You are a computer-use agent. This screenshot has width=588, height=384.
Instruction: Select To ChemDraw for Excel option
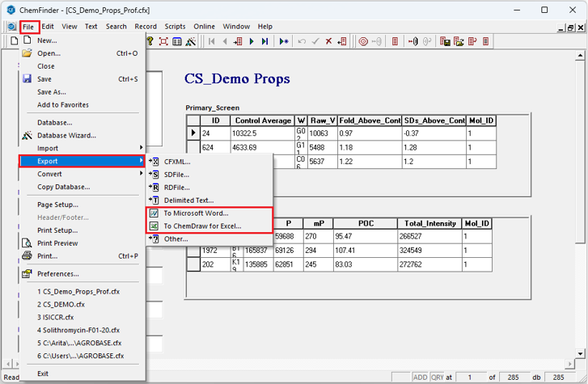pyautogui.click(x=202, y=226)
